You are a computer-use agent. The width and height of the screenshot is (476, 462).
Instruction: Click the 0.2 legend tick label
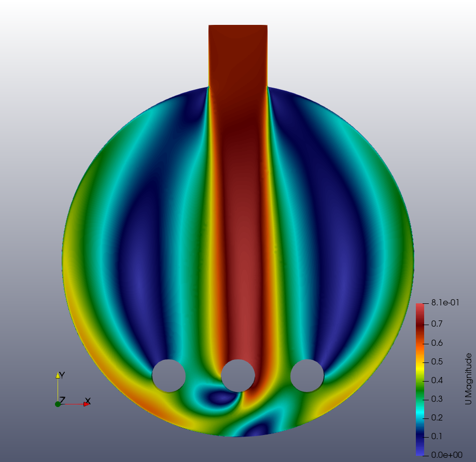(x=437, y=418)
